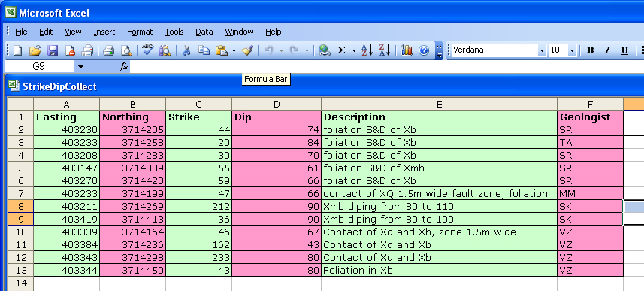Select 'Foliation in Xb' description cell
Screen dimensions: 644x291
440,271
